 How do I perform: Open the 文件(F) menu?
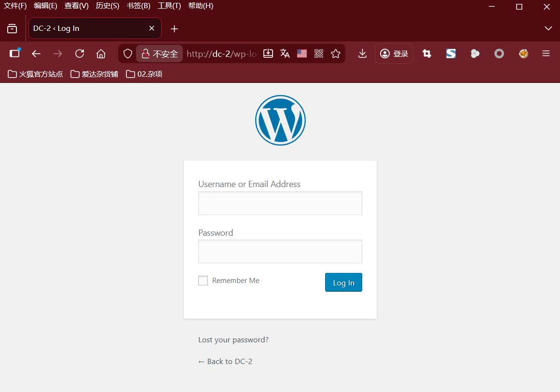coord(15,6)
